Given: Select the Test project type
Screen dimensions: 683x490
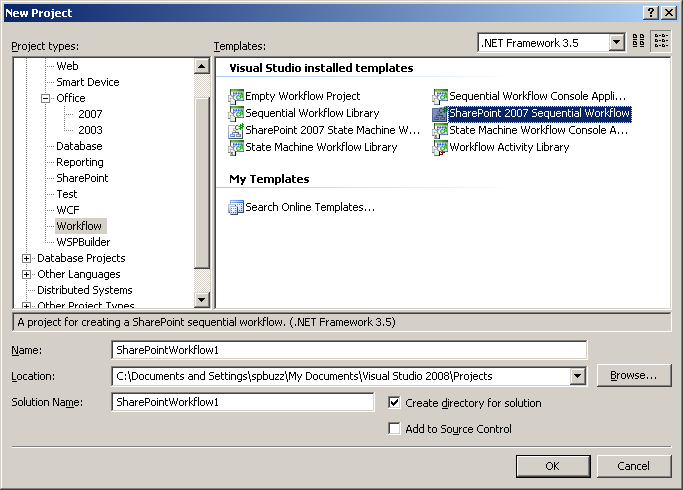Looking at the screenshot, I should [x=67, y=194].
